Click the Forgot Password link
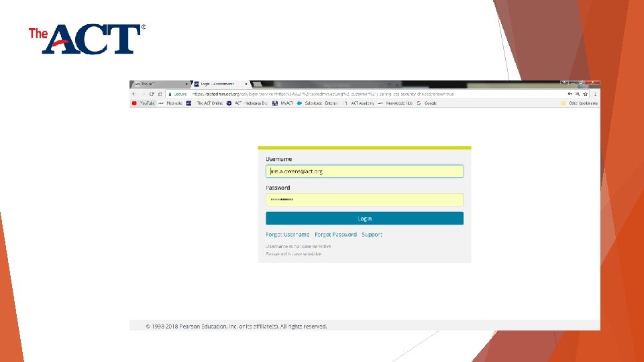Image resolution: width=644 pixels, height=362 pixels. [335, 235]
